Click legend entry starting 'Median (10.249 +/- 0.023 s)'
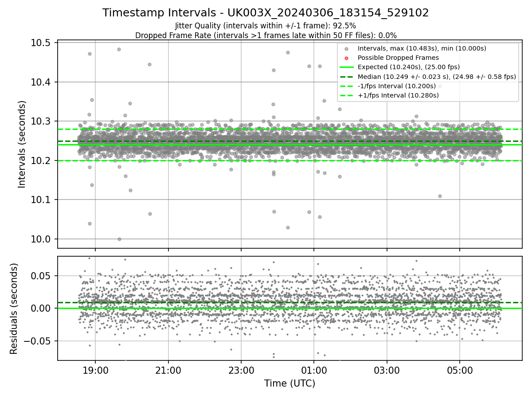Screen dimensions: 532x399 pos(437,77)
